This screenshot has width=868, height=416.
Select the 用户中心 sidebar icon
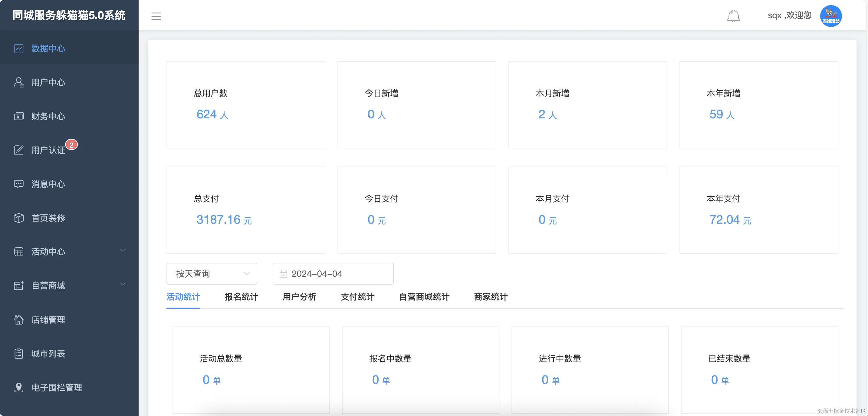tap(18, 83)
